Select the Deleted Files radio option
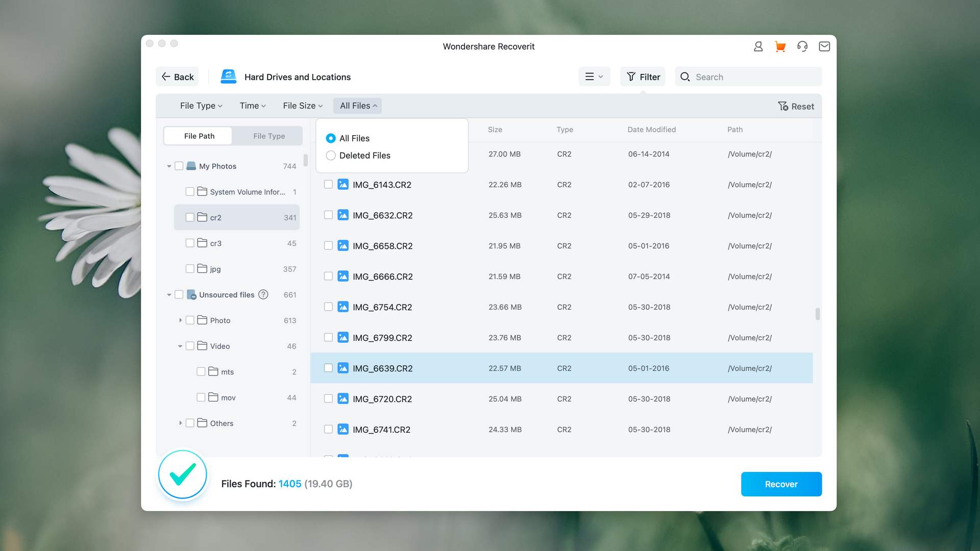This screenshot has width=980, height=551. [331, 156]
